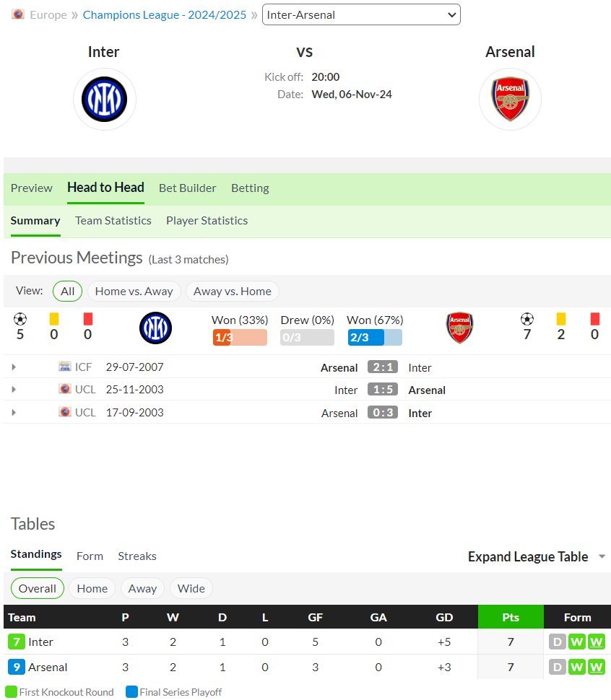Click Arsenal's yellow card icon
The image size is (611, 700).
point(561,319)
